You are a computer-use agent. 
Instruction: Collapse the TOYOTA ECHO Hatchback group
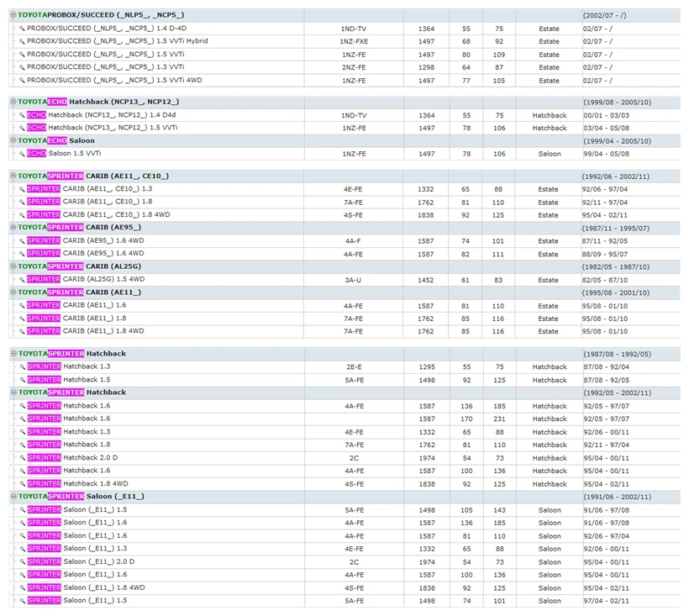coord(13,102)
